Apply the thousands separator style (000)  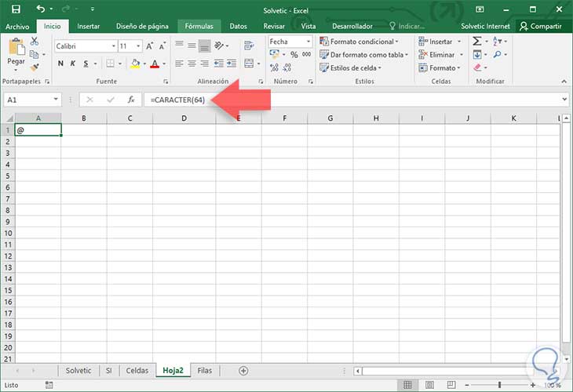point(307,54)
